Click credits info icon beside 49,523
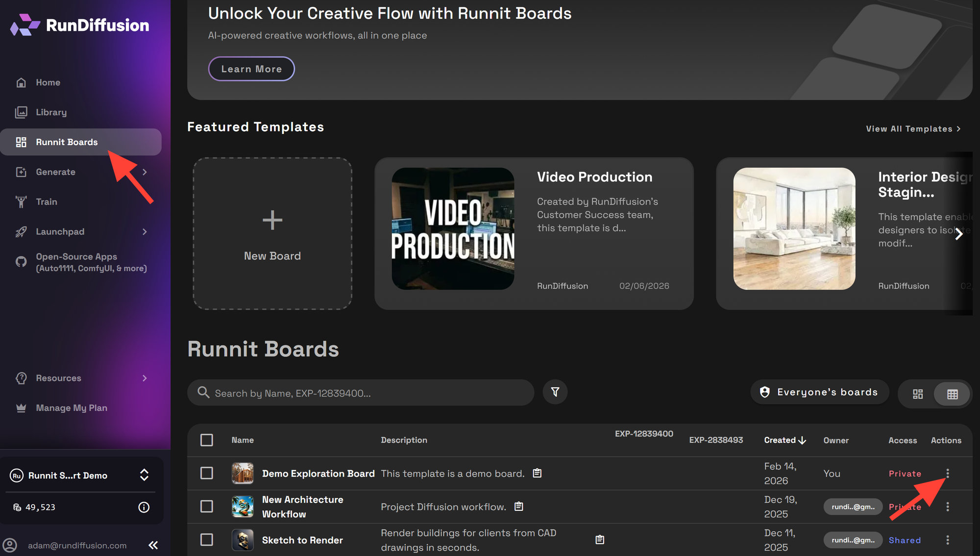 point(144,507)
